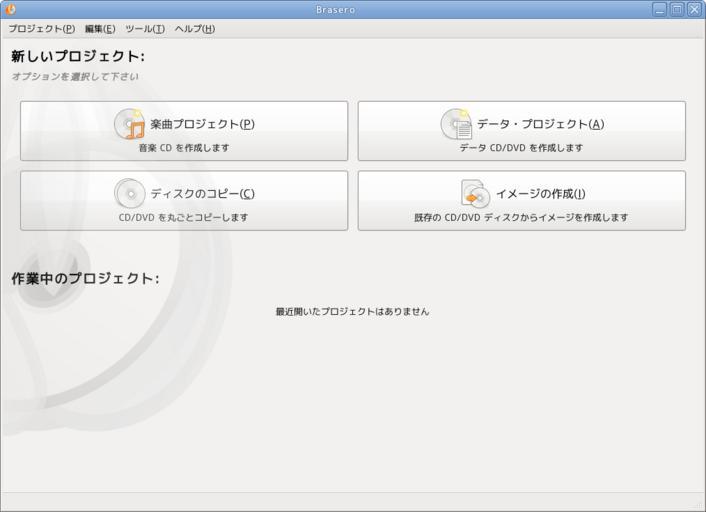
Task: Close the Brasero window
Action: tap(693, 9)
